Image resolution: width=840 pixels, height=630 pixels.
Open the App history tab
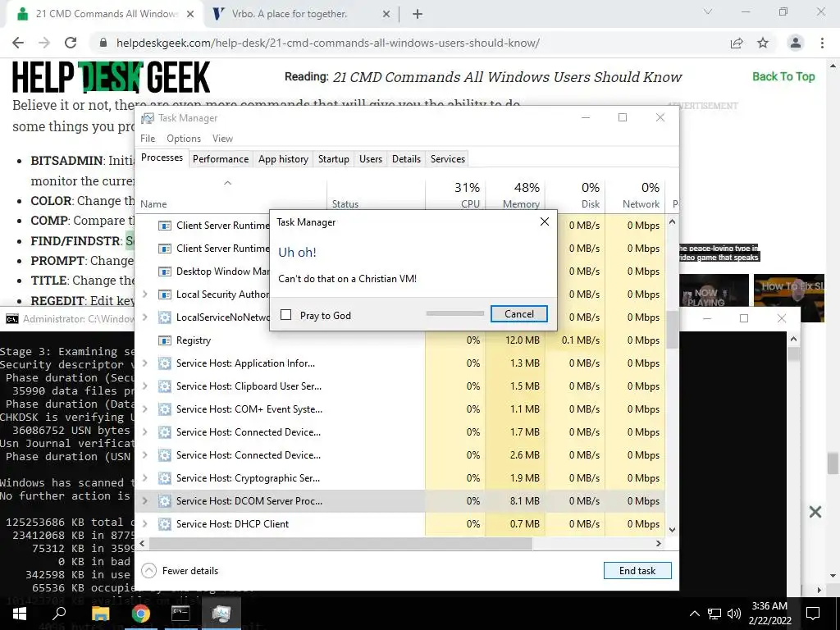(283, 159)
